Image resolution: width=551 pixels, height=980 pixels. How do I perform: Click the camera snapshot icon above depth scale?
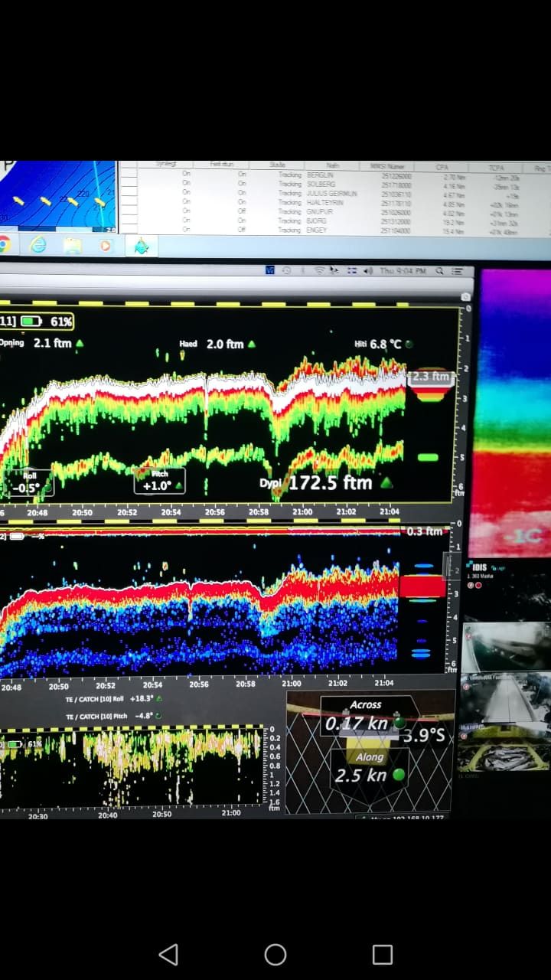(x=465, y=296)
